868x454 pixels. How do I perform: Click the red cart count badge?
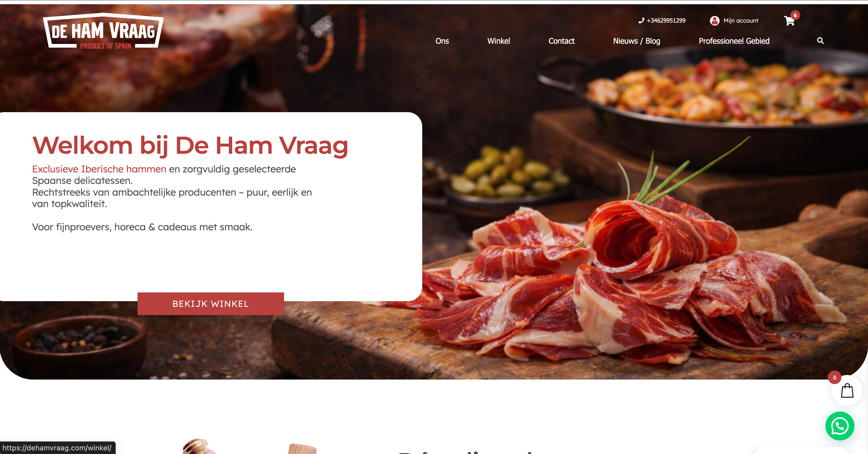(795, 15)
